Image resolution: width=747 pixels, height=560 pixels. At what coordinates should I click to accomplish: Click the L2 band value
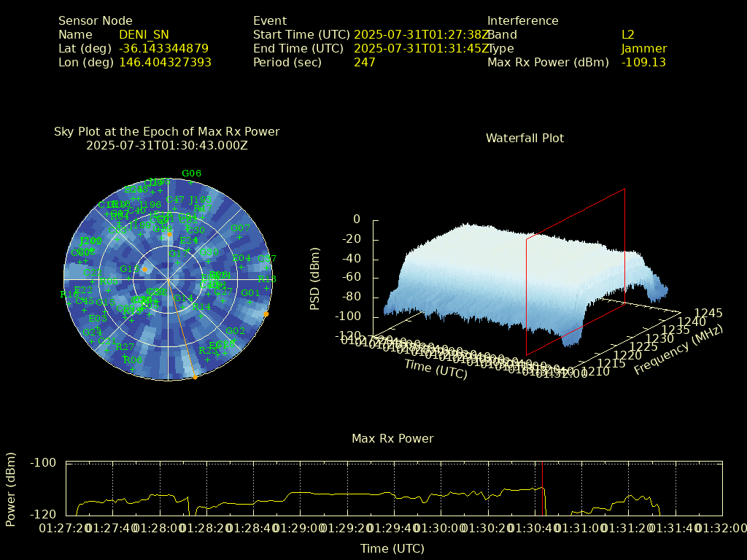pyautogui.click(x=628, y=35)
